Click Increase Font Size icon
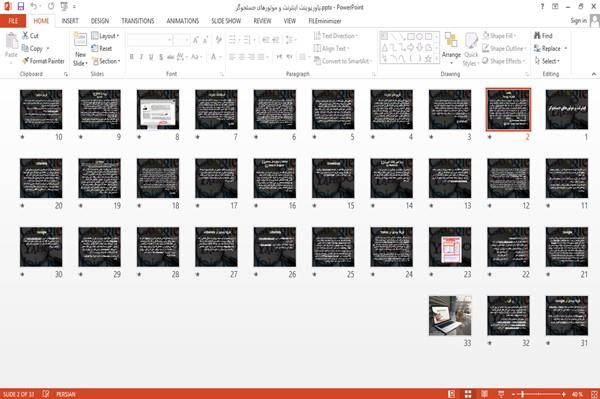This screenshot has width=600, height=399. [x=196, y=40]
